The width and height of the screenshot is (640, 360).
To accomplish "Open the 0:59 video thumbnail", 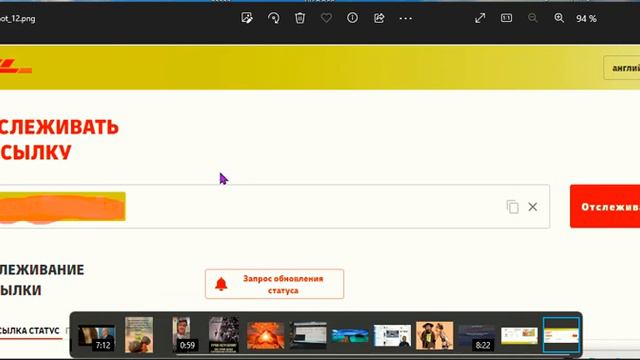I will pyautogui.click(x=181, y=334).
